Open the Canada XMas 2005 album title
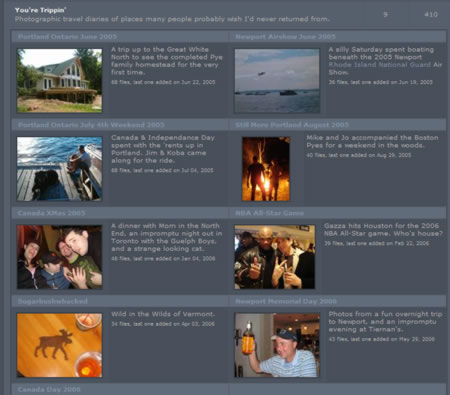450x395 pixels. 52,213
